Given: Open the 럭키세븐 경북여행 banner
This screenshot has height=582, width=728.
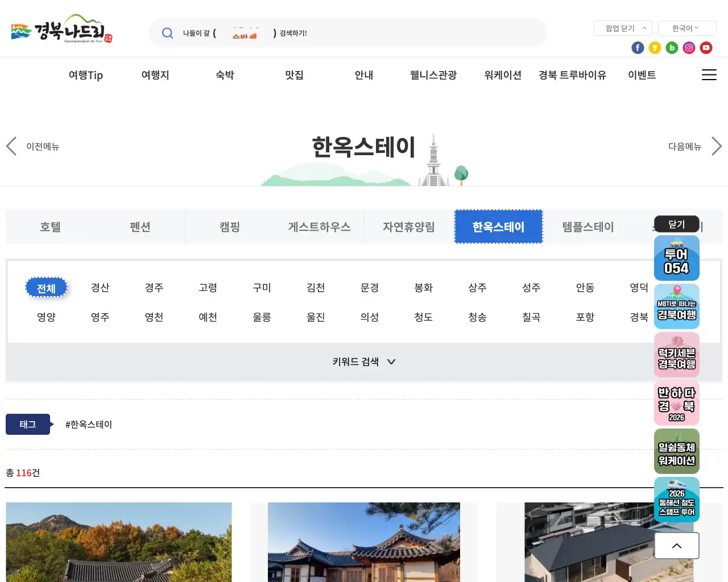Looking at the screenshot, I should 677,355.
